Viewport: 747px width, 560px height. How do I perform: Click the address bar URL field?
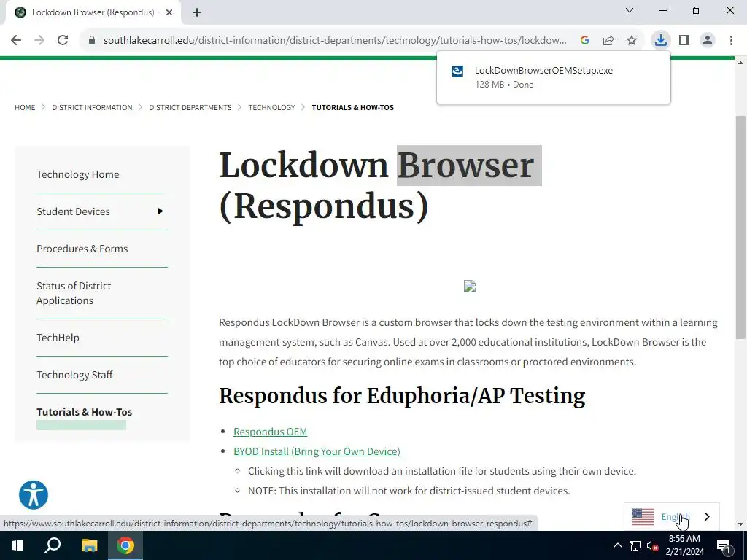point(334,40)
